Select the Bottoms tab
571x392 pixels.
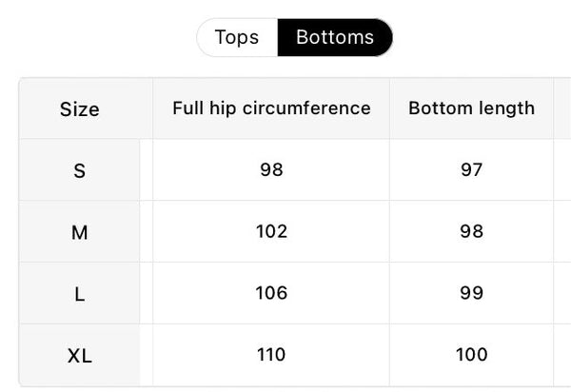335,37
